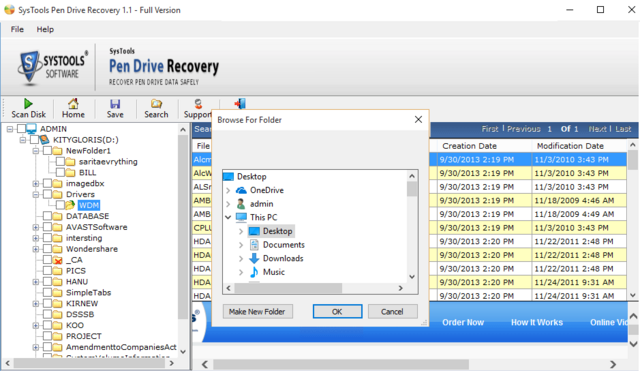Expand the HANU tree node
Image resolution: width=640 pixels, height=371 pixels.
[x=36, y=282]
